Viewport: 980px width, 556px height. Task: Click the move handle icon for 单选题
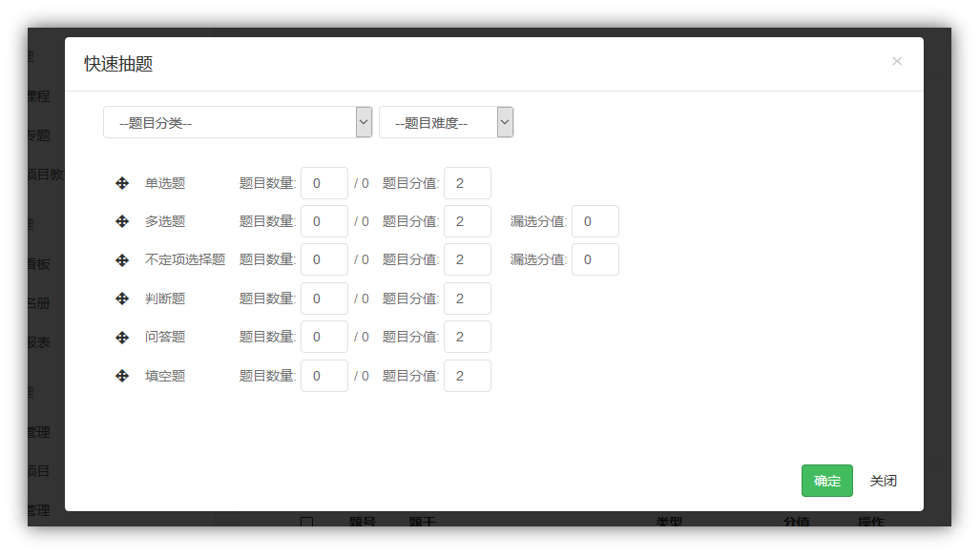pyautogui.click(x=122, y=183)
